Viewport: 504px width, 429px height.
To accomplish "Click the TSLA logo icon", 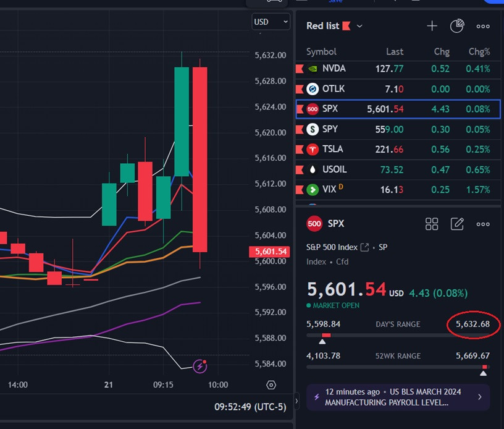I will [313, 150].
